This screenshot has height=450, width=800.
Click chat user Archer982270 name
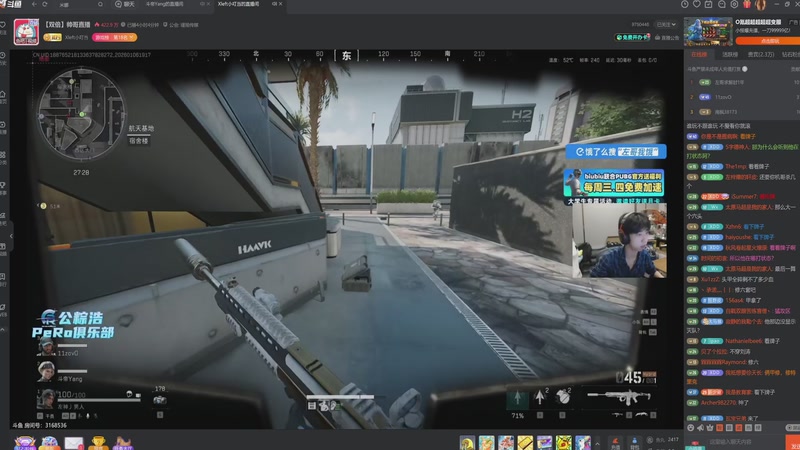click(718, 403)
